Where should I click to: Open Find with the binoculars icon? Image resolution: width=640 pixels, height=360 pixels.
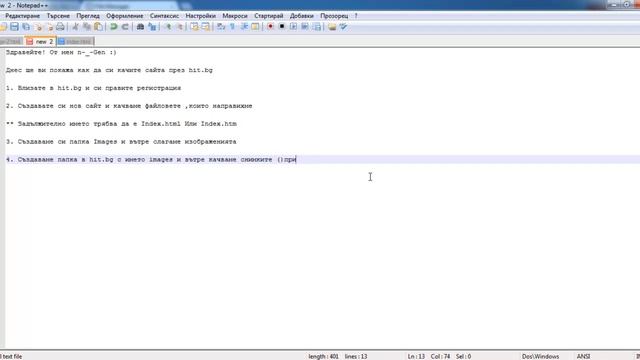140,27
